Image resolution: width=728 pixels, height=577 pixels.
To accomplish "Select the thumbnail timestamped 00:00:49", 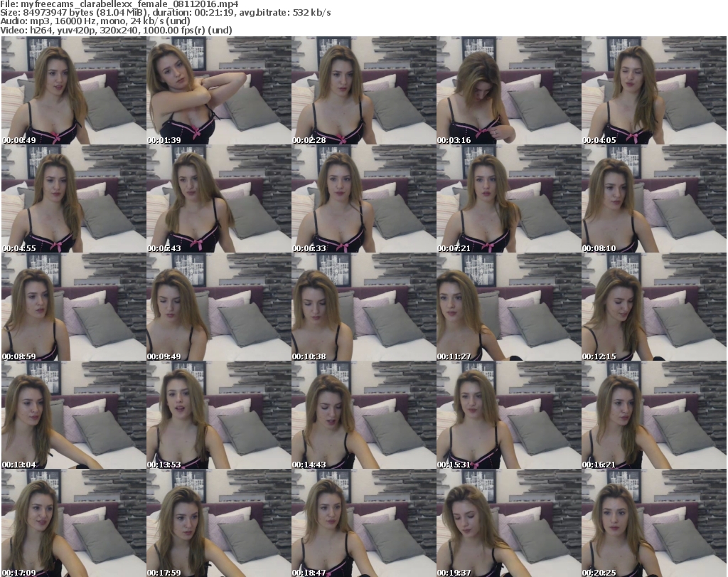I will tap(74, 90).
